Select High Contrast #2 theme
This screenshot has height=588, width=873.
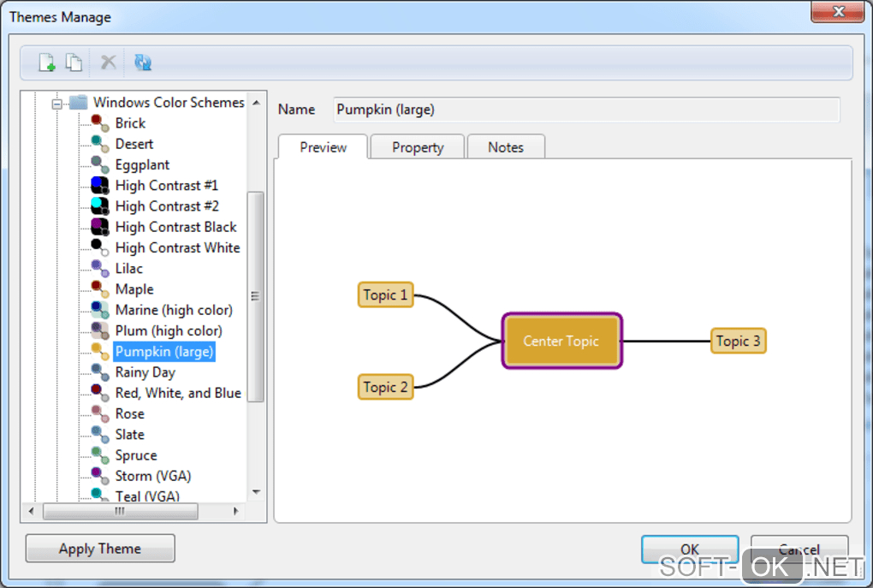coord(167,206)
